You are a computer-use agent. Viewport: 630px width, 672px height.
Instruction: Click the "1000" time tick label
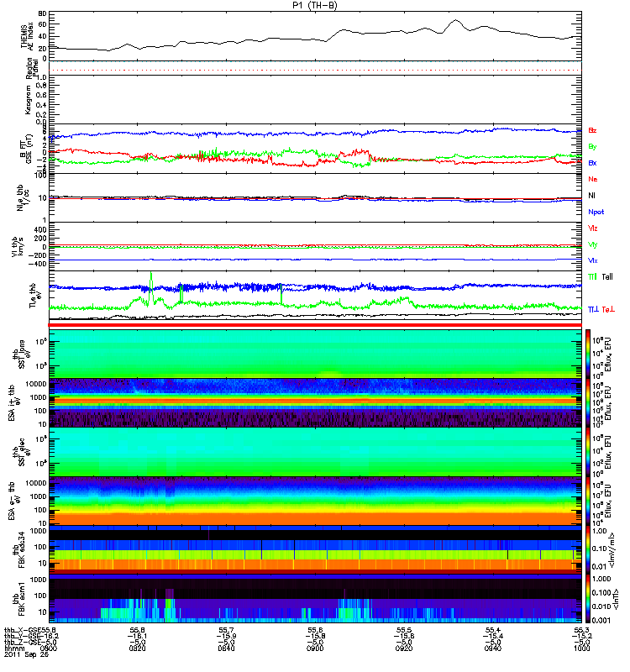(581, 648)
